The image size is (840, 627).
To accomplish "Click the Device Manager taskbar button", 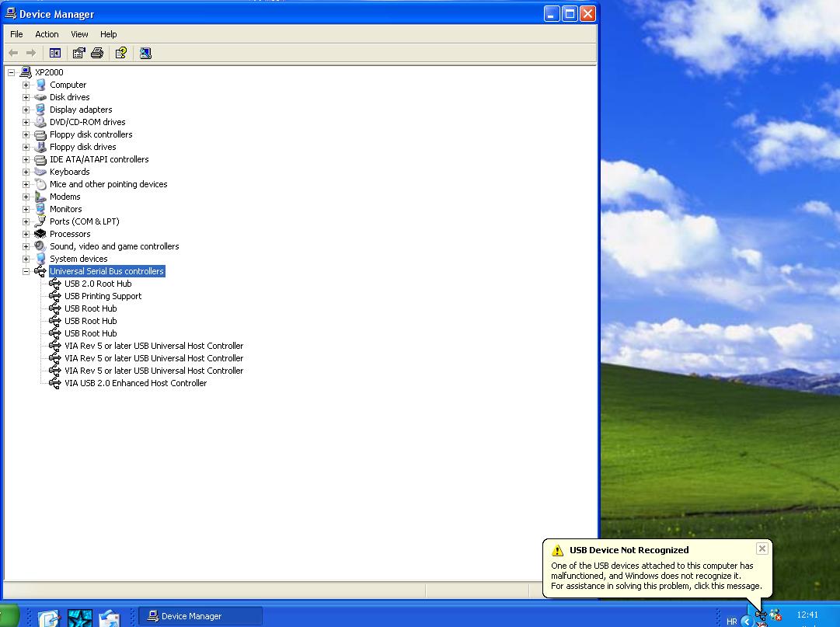I will click(200, 616).
